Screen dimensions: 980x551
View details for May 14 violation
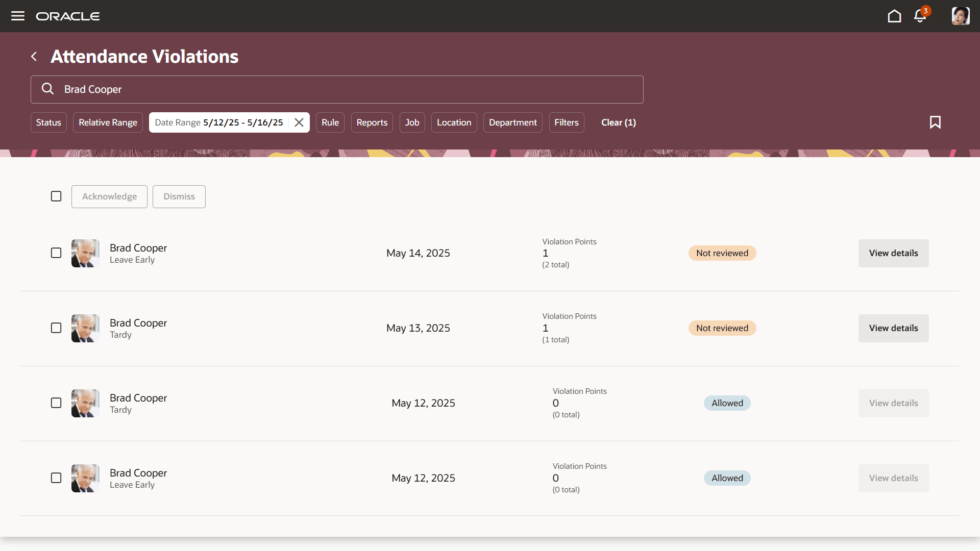(x=893, y=253)
